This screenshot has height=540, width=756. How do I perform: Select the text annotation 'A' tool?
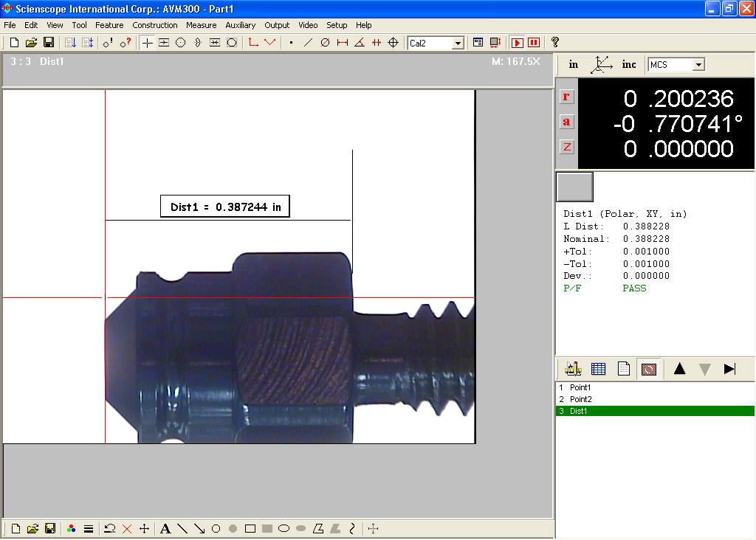pyautogui.click(x=165, y=529)
